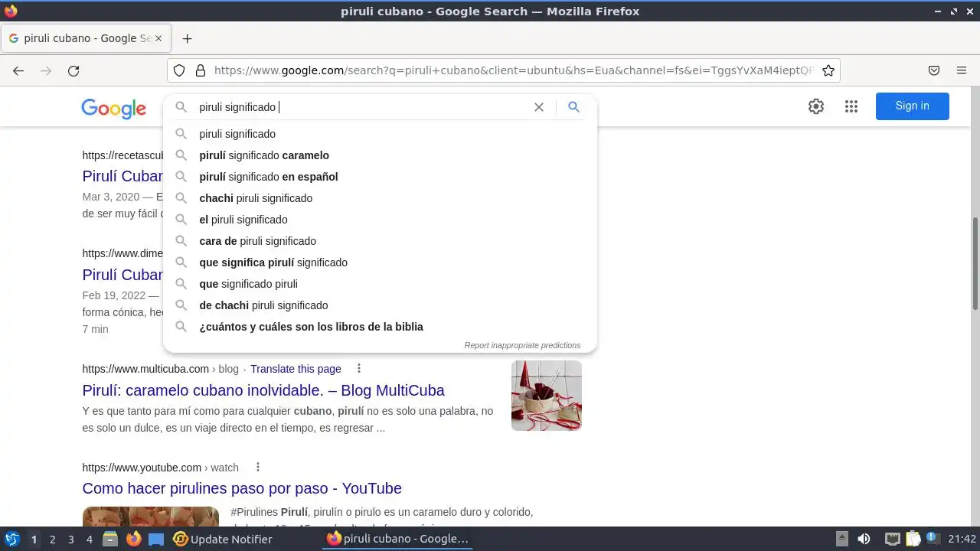Go to the Google logo homepage
The height and width of the screenshot is (551, 980).
click(x=114, y=108)
